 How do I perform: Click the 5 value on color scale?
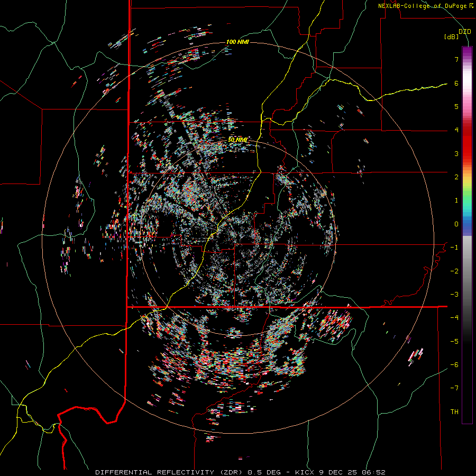click(x=456, y=106)
